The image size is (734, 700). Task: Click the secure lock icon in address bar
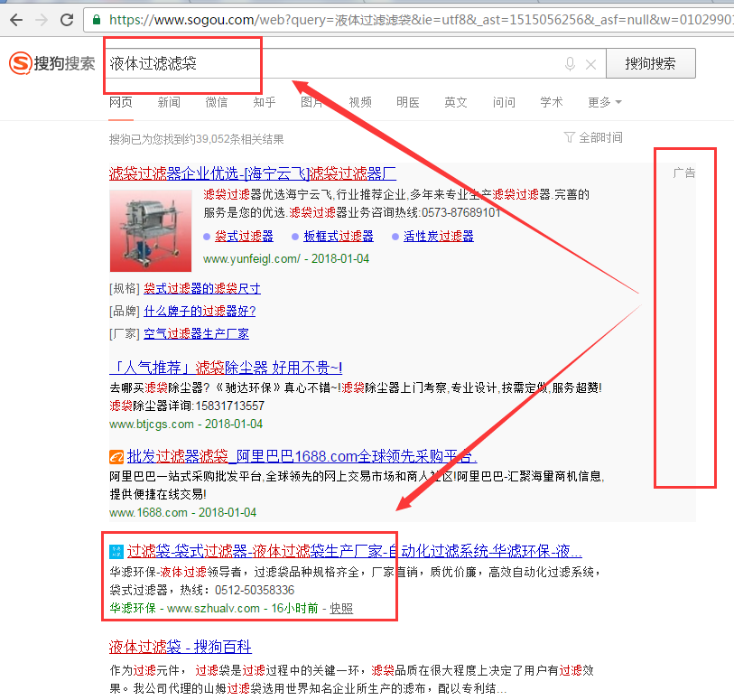[98, 19]
